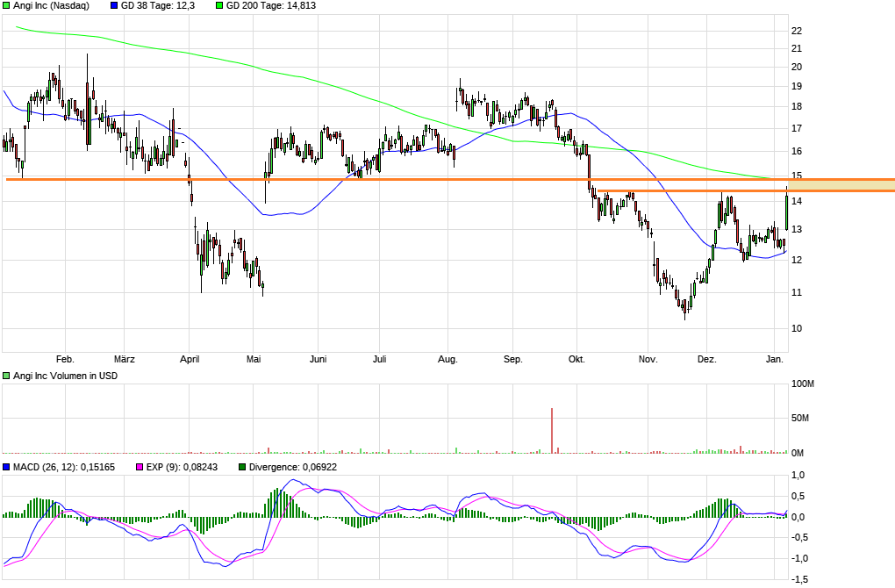
Task: Click the tall red volume spike bar
Action: [x=552, y=430]
